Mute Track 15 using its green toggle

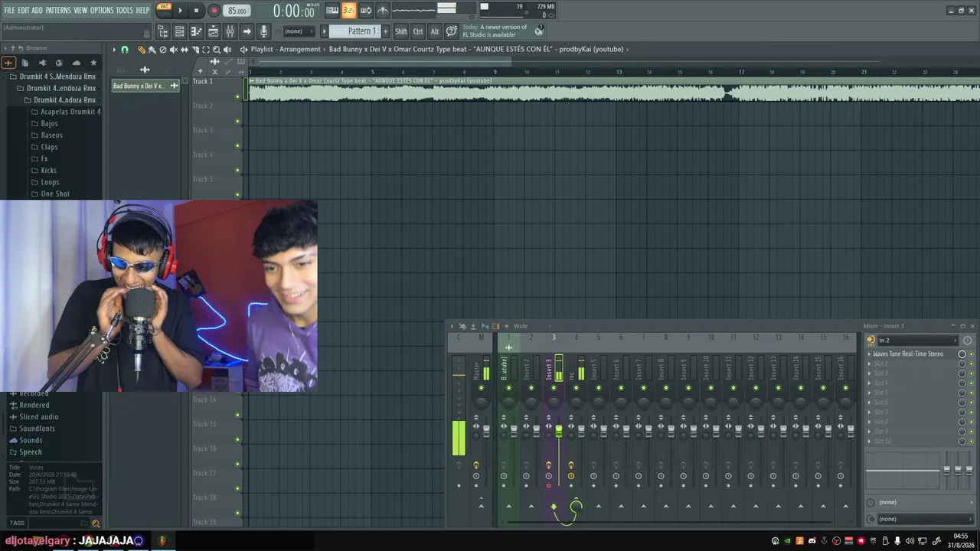point(237,439)
